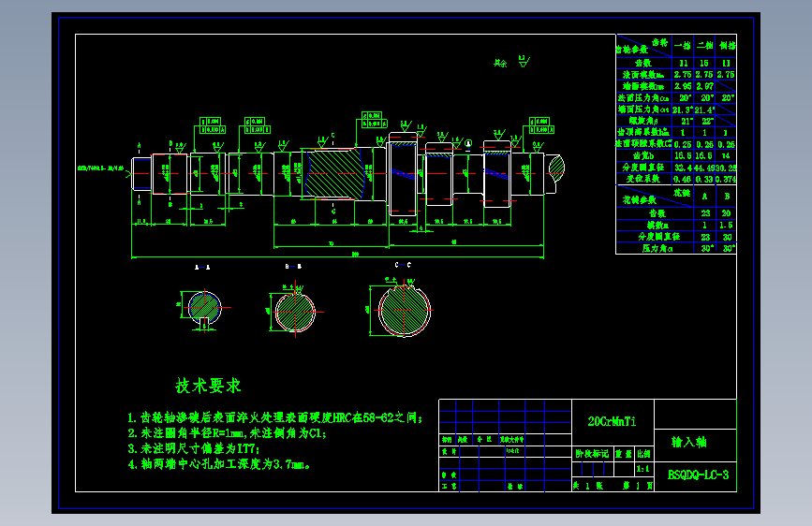Image resolution: width=812 pixels, height=526 pixels.
Task: Select requirement line 3 mentioning IT7
Action: tap(193, 448)
